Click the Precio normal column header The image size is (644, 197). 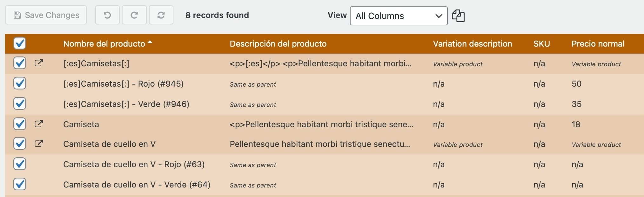coord(598,44)
